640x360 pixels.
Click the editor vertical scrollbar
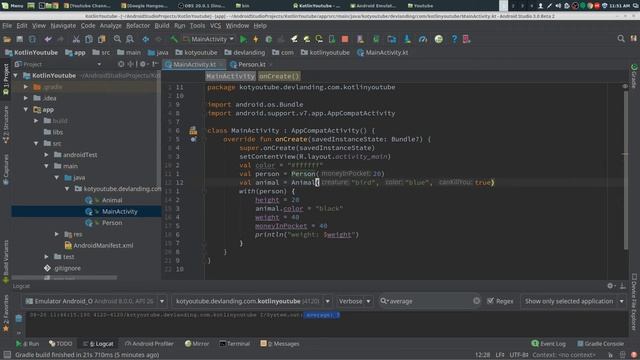[x=625, y=169]
